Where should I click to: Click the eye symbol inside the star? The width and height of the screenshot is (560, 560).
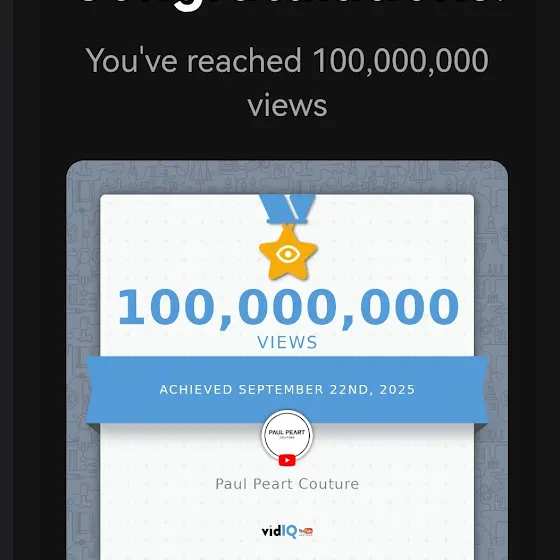[288, 254]
